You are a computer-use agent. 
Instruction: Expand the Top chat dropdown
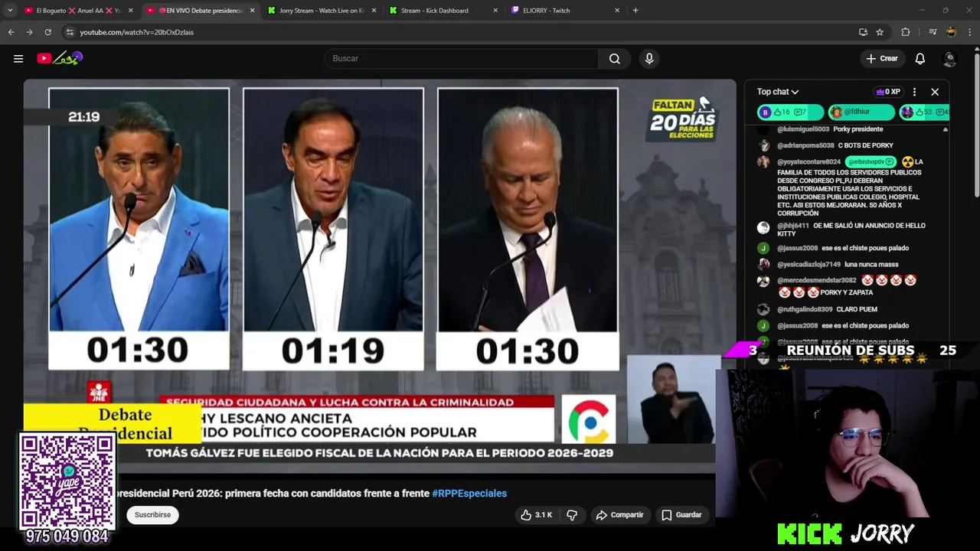point(778,92)
